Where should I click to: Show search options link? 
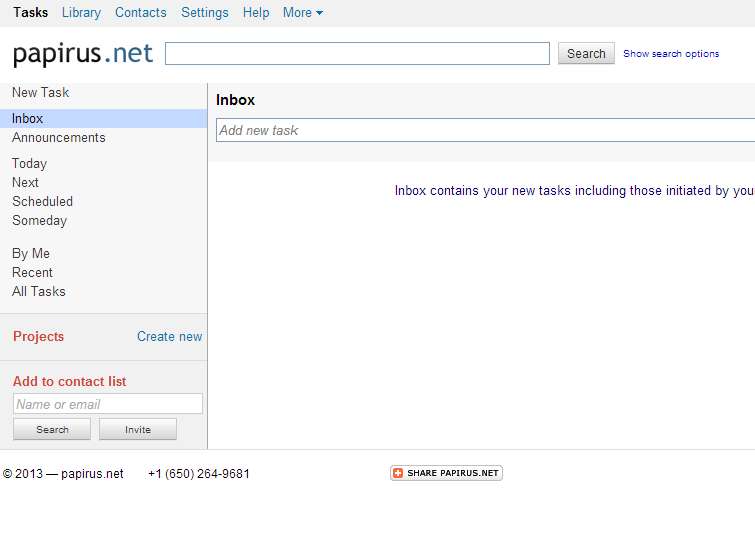[x=671, y=53]
